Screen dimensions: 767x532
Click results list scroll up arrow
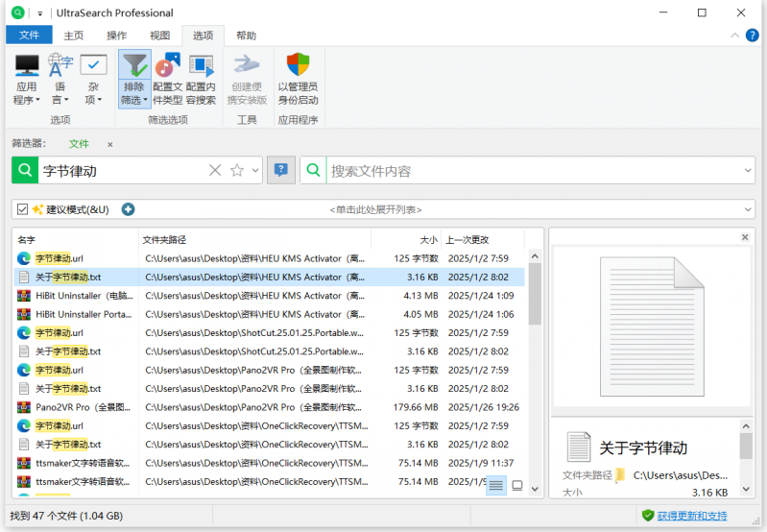pos(535,256)
